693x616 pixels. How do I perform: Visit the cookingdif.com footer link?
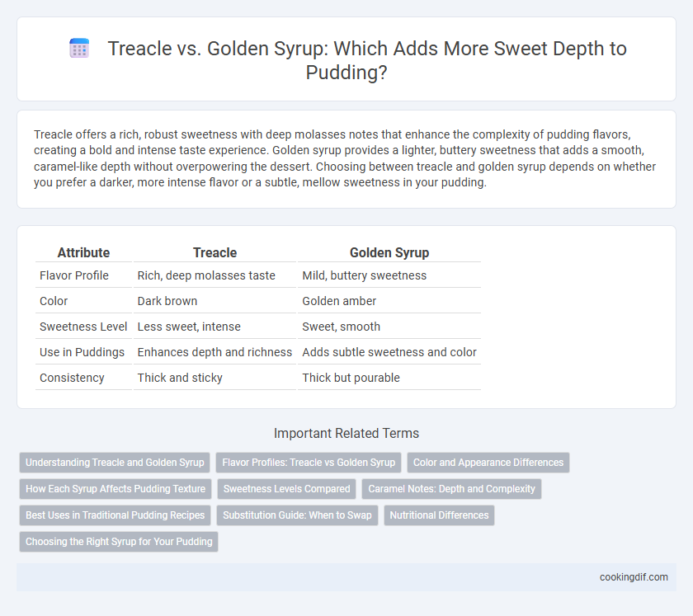pos(634,577)
